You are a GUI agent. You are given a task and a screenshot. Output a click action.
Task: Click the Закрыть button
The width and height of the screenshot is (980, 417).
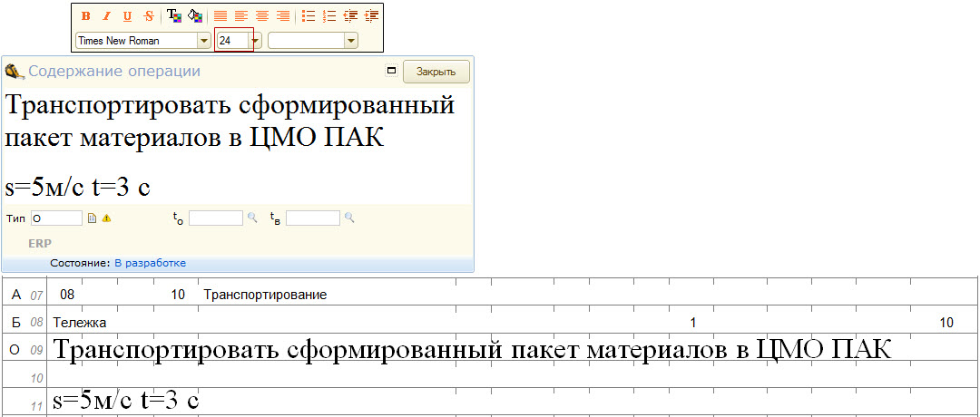[x=436, y=72]
